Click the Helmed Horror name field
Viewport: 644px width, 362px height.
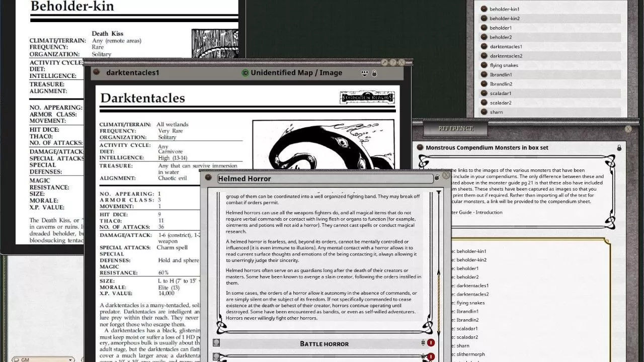pyautogui.click(x=325, y=178)
